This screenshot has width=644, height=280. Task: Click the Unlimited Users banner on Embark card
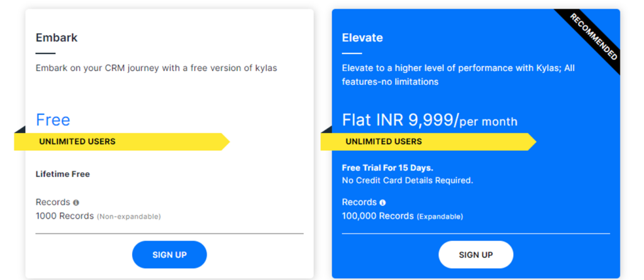[x=122, y=142]
